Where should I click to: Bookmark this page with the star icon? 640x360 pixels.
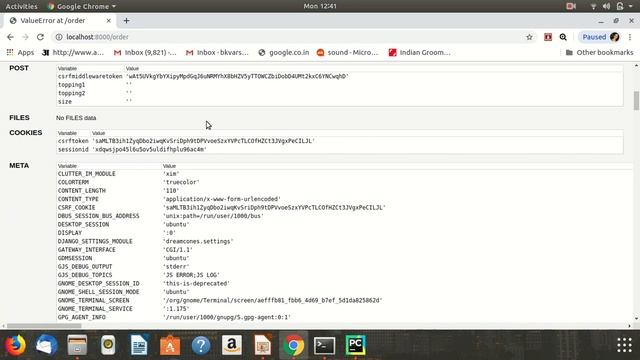coord(529,37)
